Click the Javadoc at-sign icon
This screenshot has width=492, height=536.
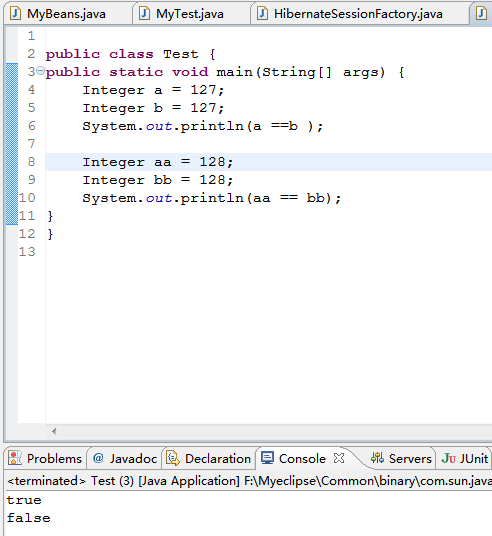coord(98,458)
